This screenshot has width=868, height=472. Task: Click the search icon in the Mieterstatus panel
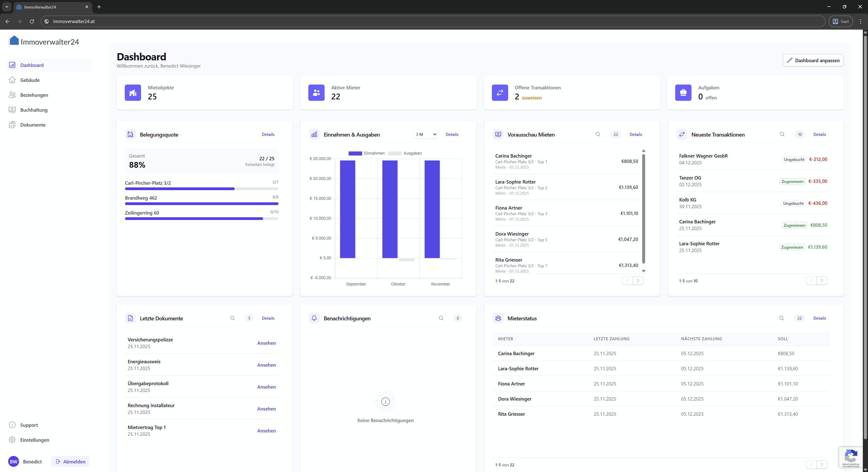pyautogui.click(x=781, y=318)
